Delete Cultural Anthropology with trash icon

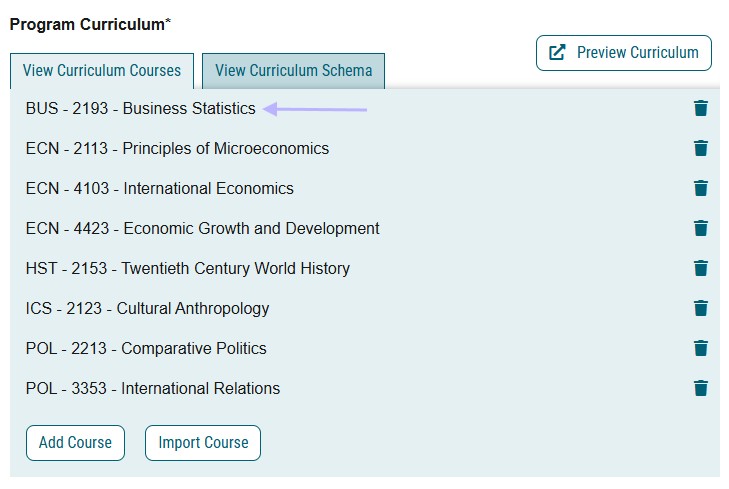pos(701,308)
